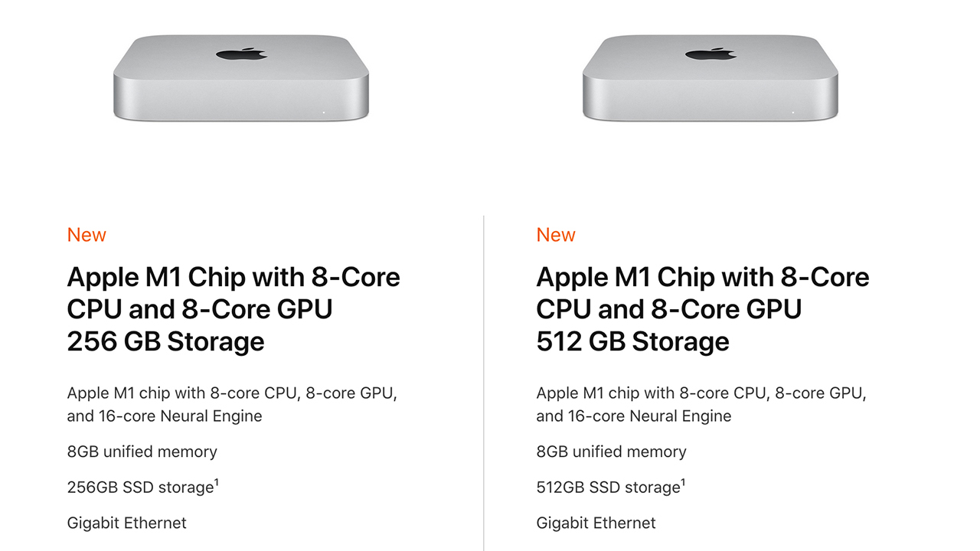Click the orange New label above the 512 GB model
The height and width of the screenshot is (551, 980).
[556, 235]
